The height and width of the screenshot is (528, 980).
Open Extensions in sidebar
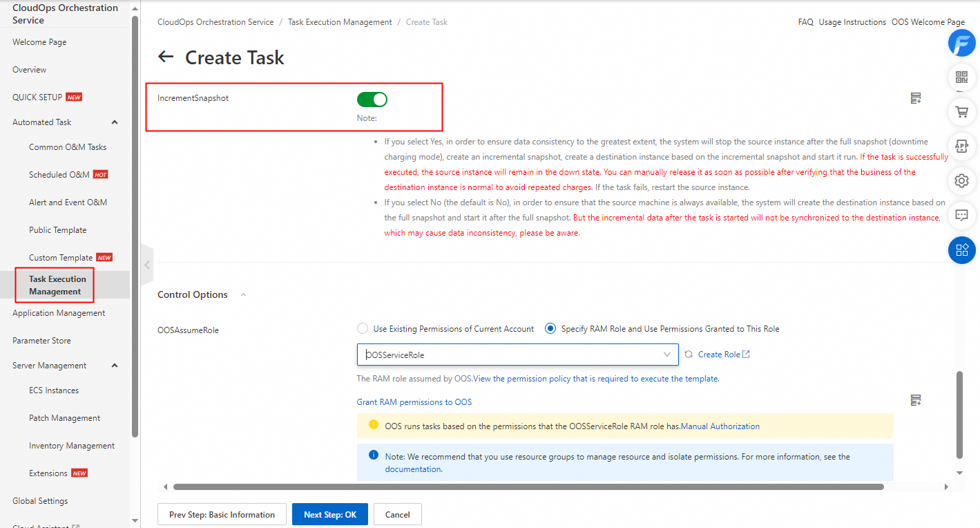(48, 473)
